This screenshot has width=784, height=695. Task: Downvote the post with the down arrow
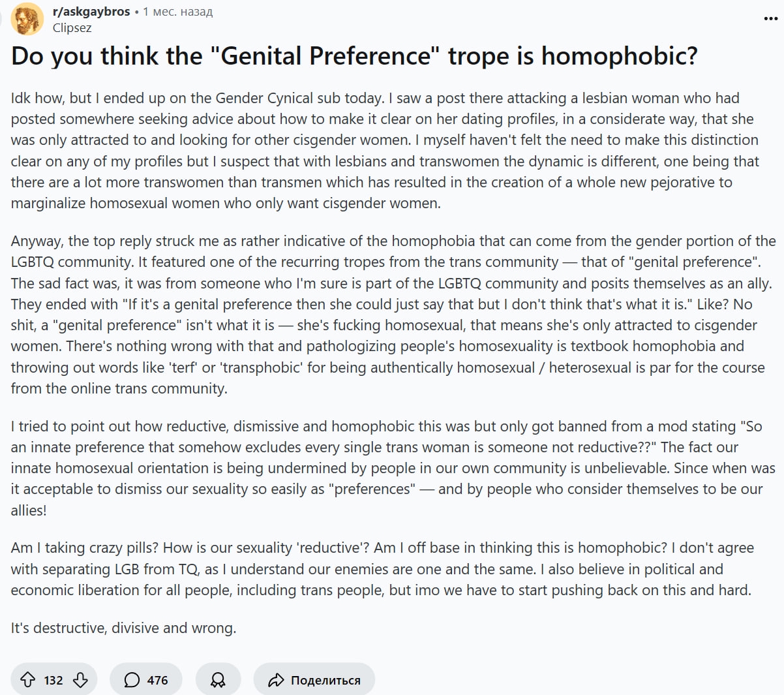(x=80, y=680)
